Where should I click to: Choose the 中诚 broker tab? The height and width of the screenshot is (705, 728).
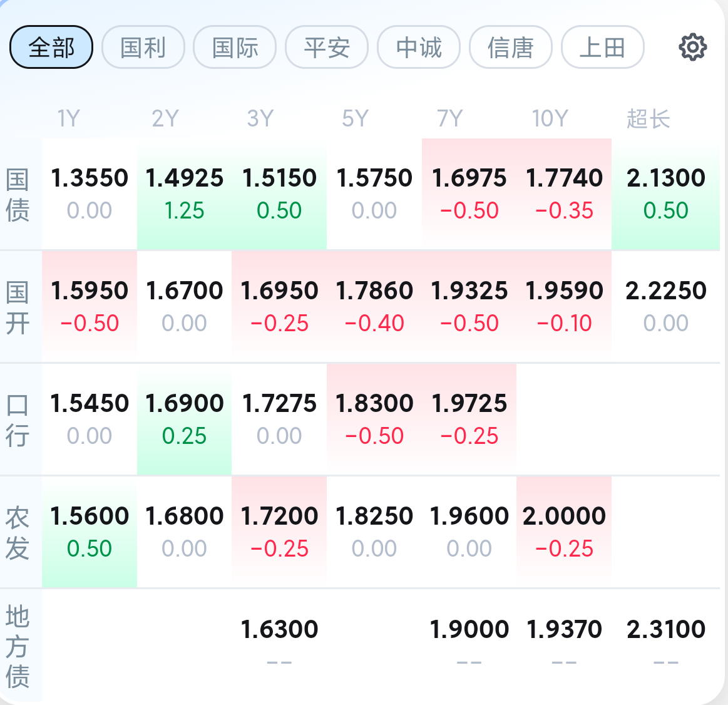[419, 47]
